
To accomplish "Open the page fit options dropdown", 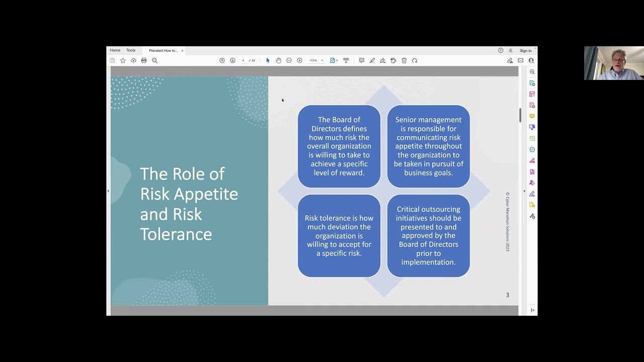I will pos(333,60).
